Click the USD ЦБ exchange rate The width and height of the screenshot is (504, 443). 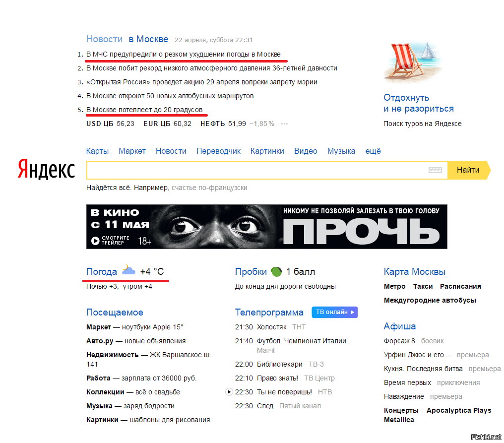tap(110, 124)
